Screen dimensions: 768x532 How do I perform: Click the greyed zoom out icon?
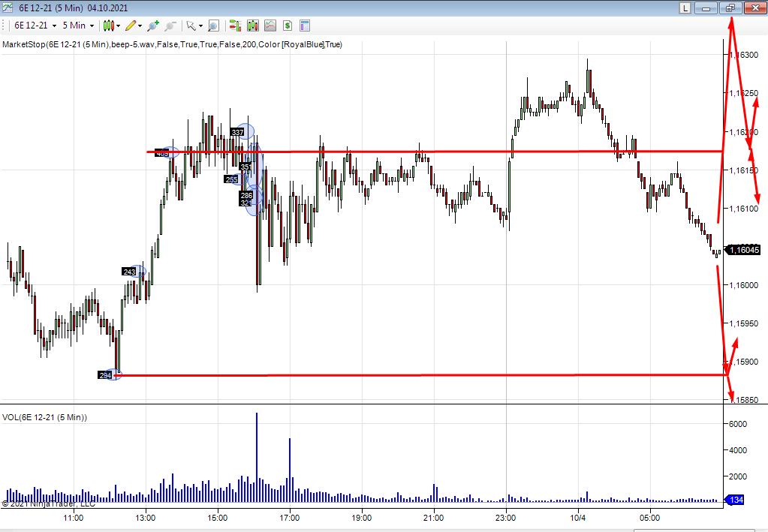170,26
